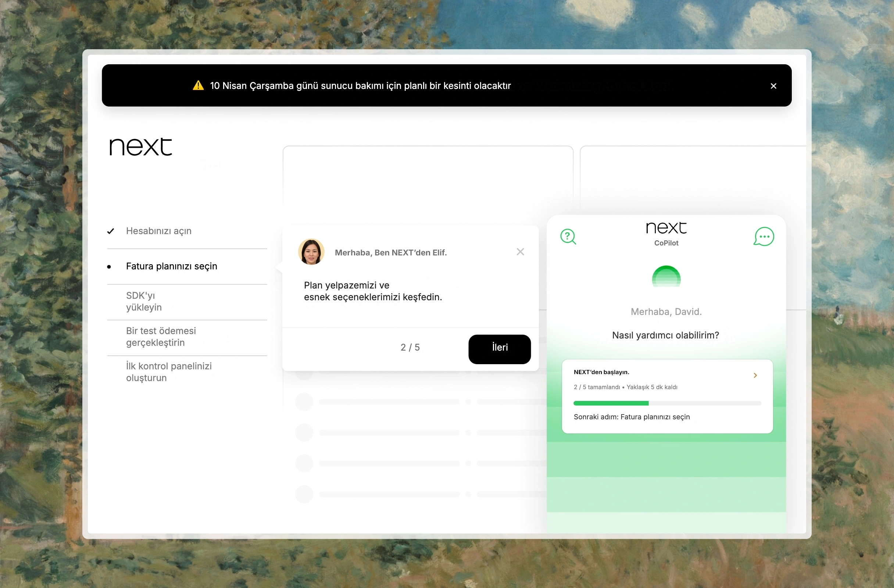
Task: Click the green CoPilot orb
Action: pyautogui.click(x=666, y=276)
